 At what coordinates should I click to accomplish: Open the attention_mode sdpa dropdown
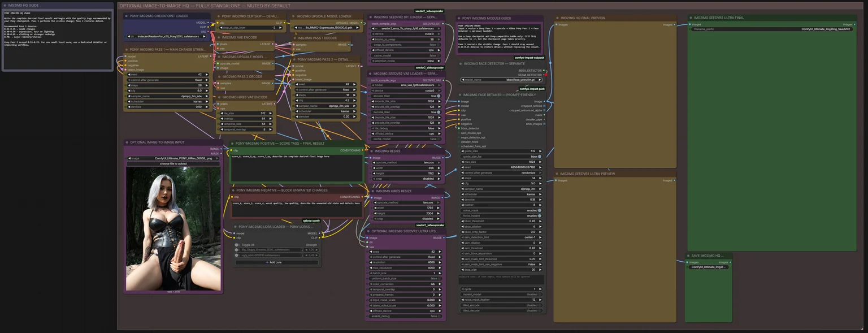[x=406, y=61]
